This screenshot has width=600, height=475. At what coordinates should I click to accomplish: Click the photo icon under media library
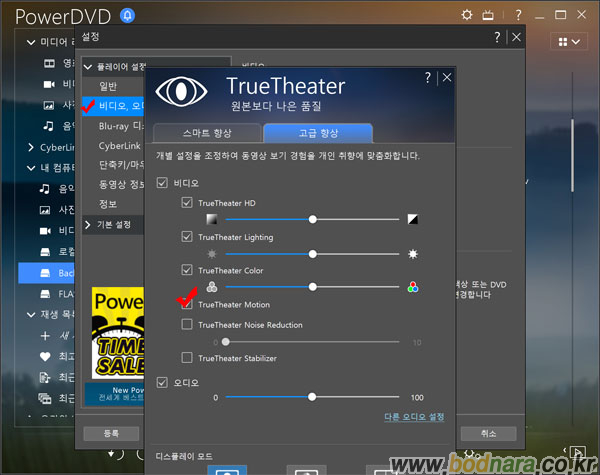pyautogui.click(x=49, y=105)
